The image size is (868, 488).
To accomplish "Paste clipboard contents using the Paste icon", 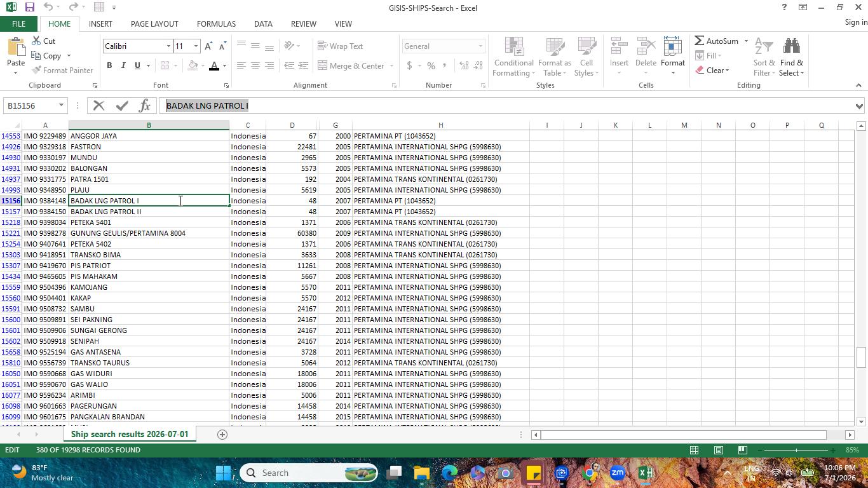I will [16, 48].
